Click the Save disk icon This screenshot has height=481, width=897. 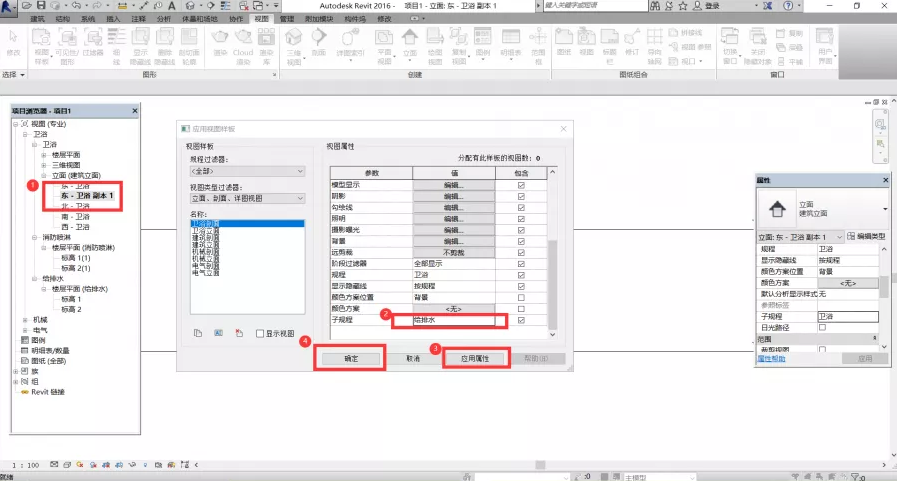coord(41,6)
